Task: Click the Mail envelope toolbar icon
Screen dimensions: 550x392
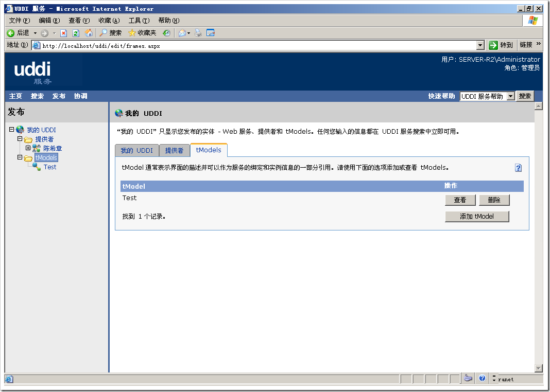Action: (x=182, y=33)
